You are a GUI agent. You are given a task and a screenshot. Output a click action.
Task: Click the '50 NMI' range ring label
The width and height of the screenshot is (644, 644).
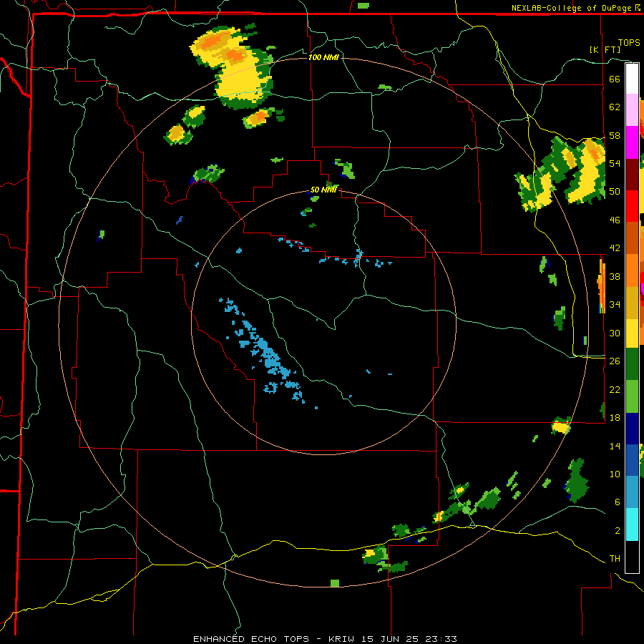323,190
